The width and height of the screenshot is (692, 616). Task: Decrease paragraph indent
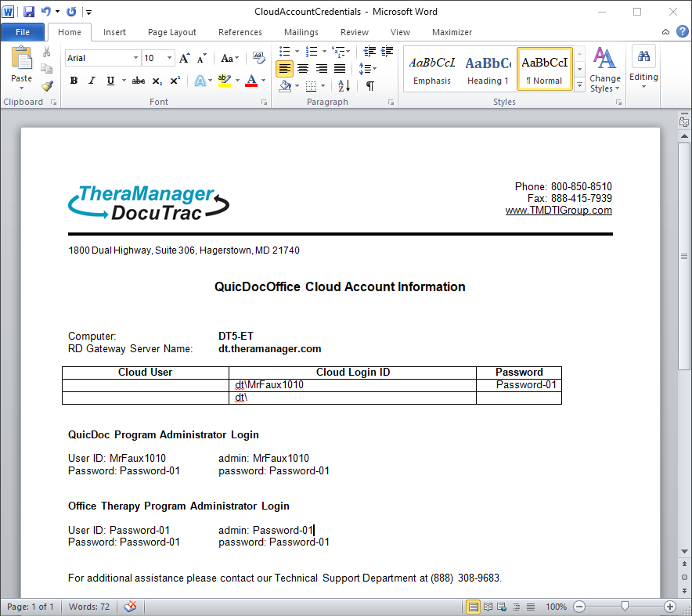[x=369, y=51]
